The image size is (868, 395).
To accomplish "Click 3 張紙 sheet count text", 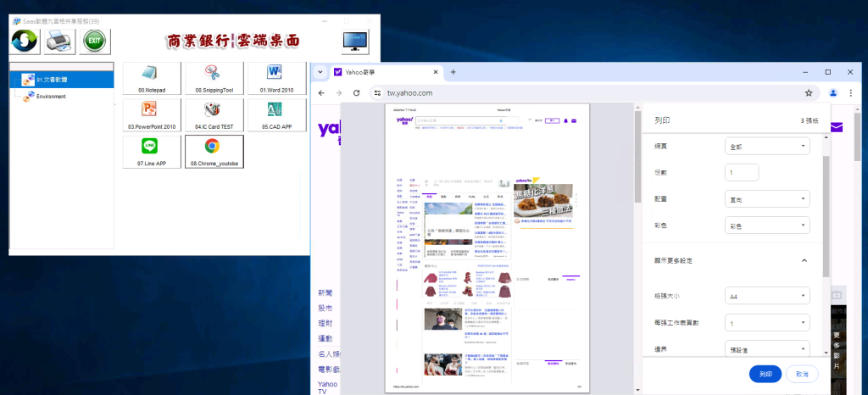I will point(809,120).
